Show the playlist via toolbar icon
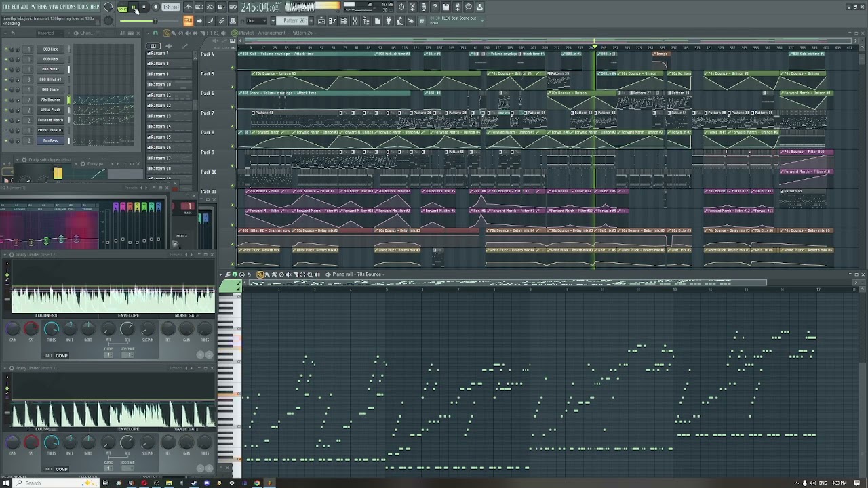 (321, 21)
